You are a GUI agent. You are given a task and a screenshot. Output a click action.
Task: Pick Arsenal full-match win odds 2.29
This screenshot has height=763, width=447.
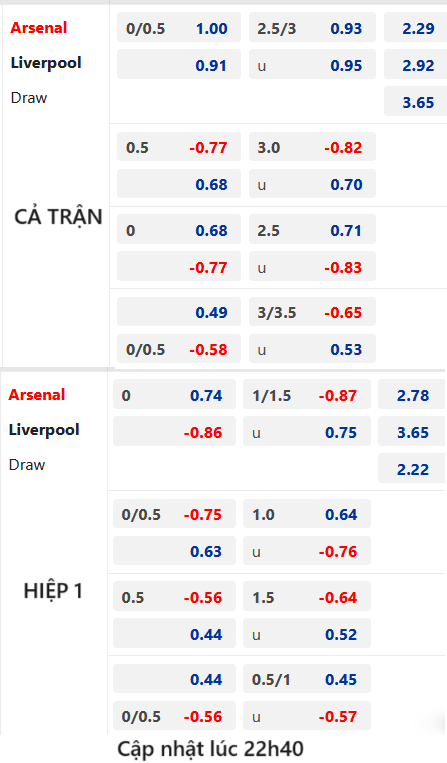pos(416,28)
